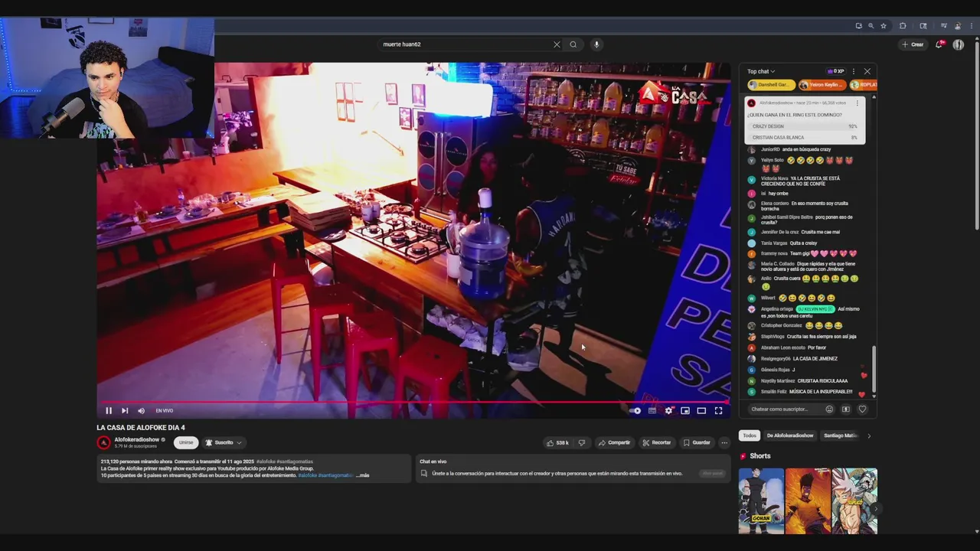Open the browser extensions puzzle icon
This screenshot has height=551, width=980.
point(903,26)
